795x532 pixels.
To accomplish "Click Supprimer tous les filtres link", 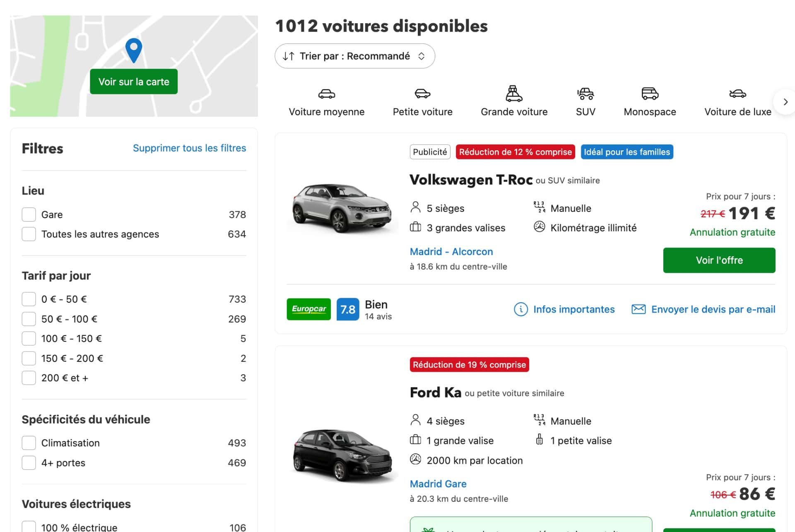I will tap(189, 148).
